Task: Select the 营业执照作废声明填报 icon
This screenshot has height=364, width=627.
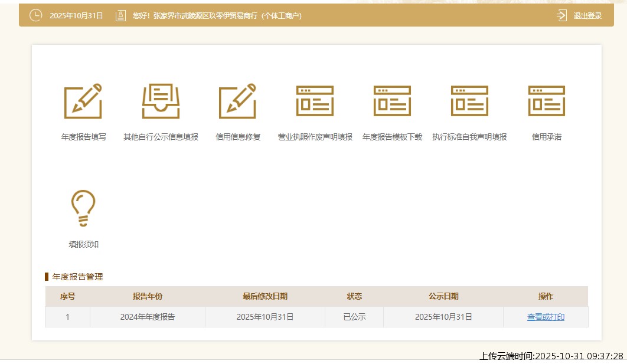Action: point(315,101)
